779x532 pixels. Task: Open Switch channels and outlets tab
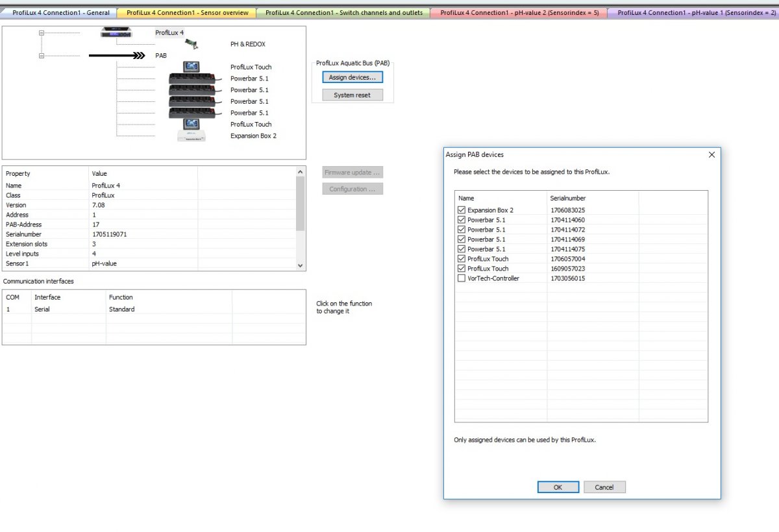tap(344, 13)
